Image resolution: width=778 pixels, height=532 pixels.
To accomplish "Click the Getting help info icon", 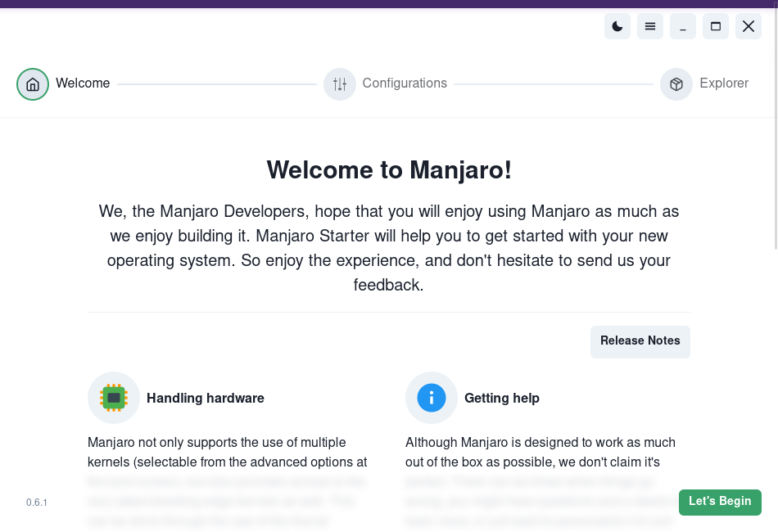I will pos(431,398).
